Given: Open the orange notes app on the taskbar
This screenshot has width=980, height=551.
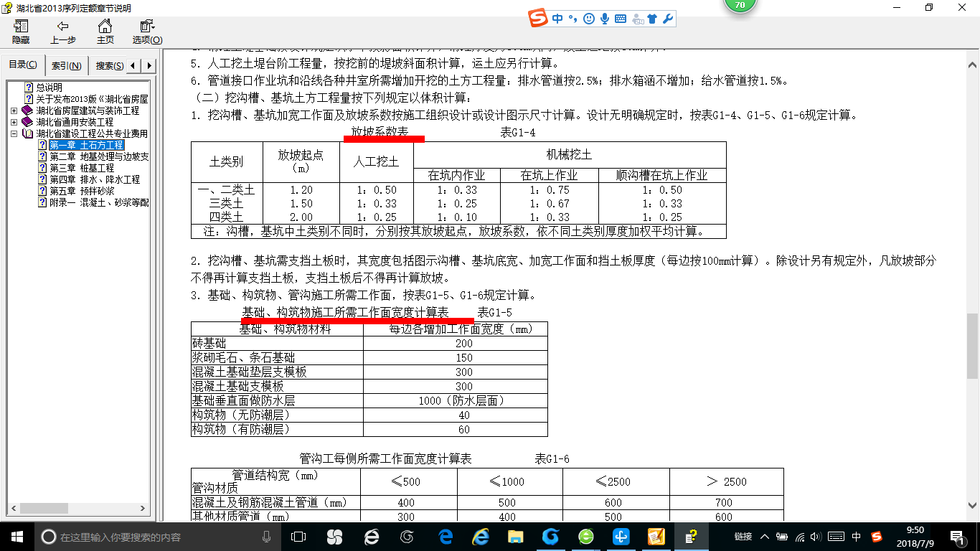Looking at the screenshot, I should [x=656, y=536].
